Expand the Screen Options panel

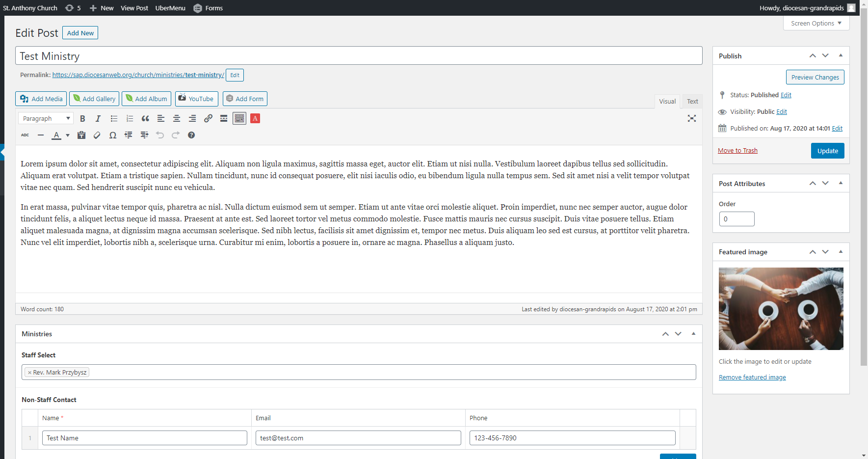816,23
